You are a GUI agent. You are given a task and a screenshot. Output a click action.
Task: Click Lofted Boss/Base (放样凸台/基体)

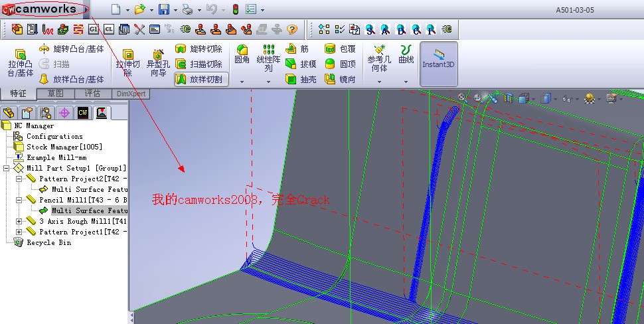(x=72, y=79)
